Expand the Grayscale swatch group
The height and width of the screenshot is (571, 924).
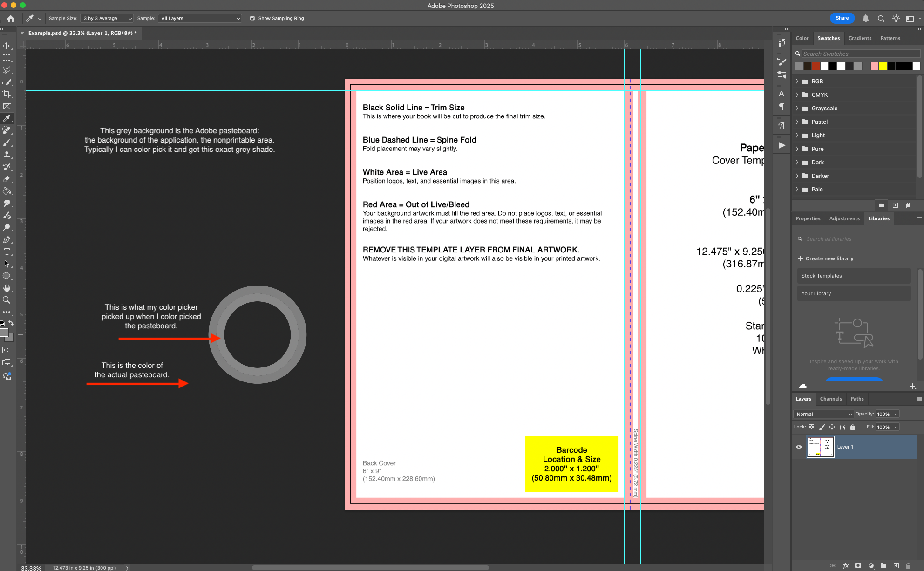[798, 108]
